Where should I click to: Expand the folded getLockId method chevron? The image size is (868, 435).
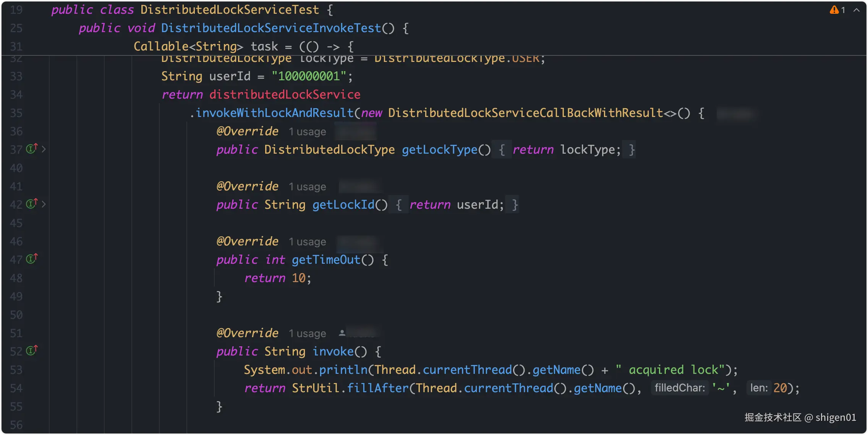click(44, 204)
